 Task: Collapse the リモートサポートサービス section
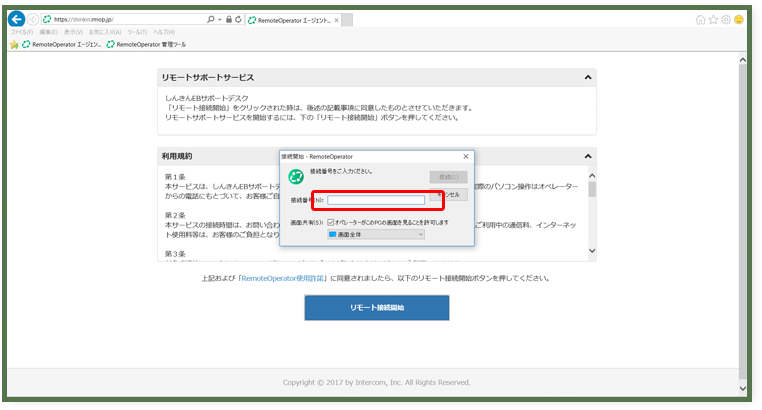(x=589, y=77)
